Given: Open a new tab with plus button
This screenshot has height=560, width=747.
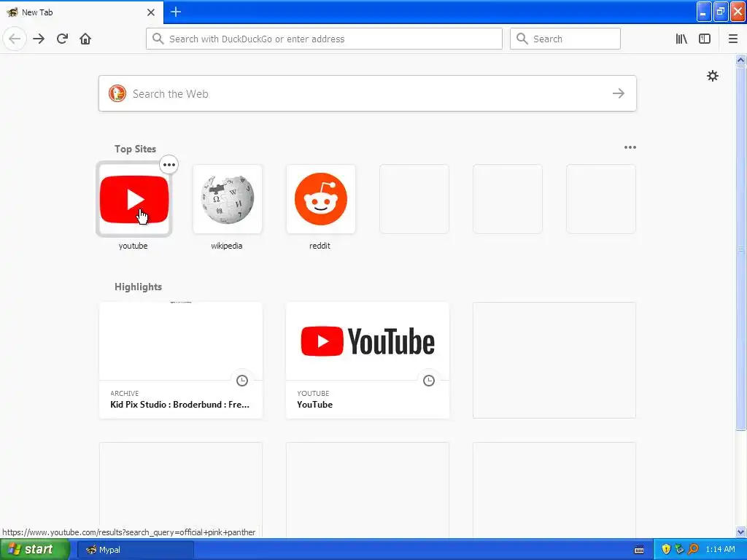Looking at the screenshot, I should 175,12.
